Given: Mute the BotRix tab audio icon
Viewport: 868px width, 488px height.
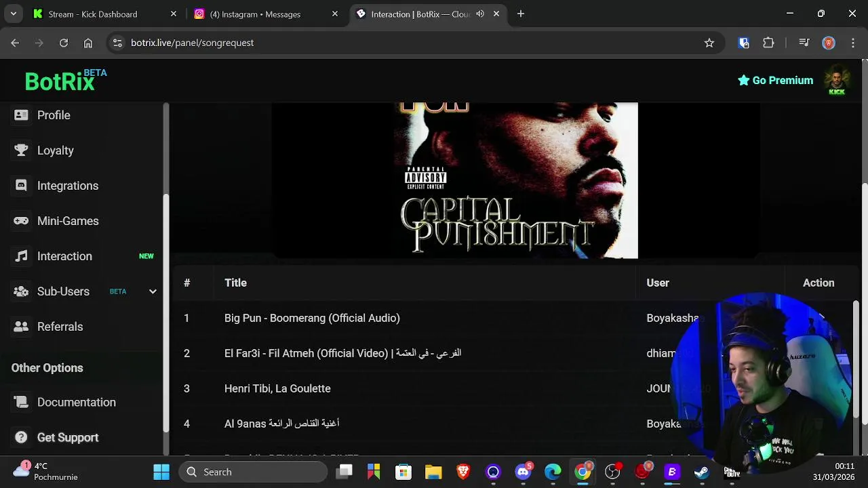Looking at the screenshot, I should pos(480,14).
